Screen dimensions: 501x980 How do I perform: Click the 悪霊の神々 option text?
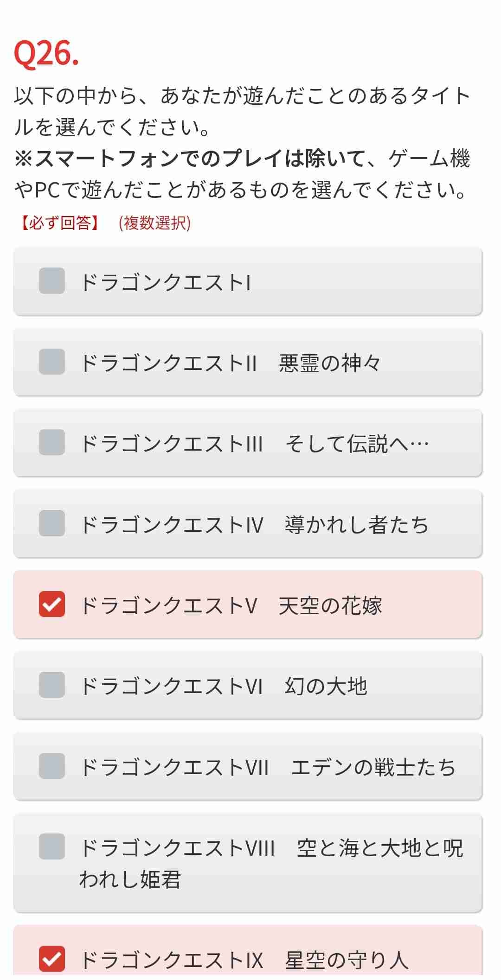pos(329,363)
